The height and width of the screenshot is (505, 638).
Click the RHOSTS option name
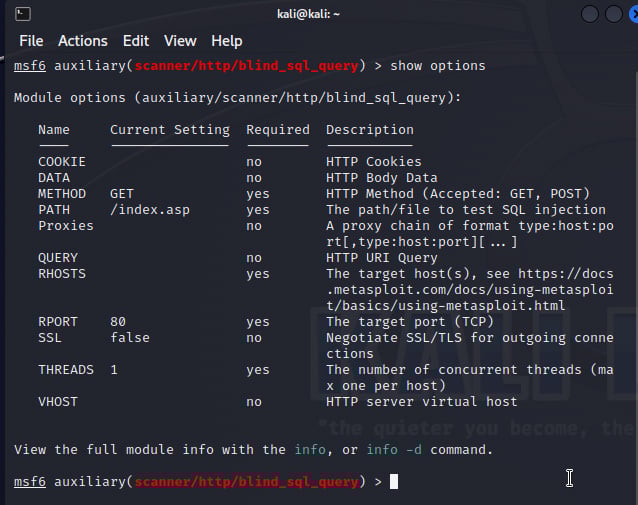[62, 274]
